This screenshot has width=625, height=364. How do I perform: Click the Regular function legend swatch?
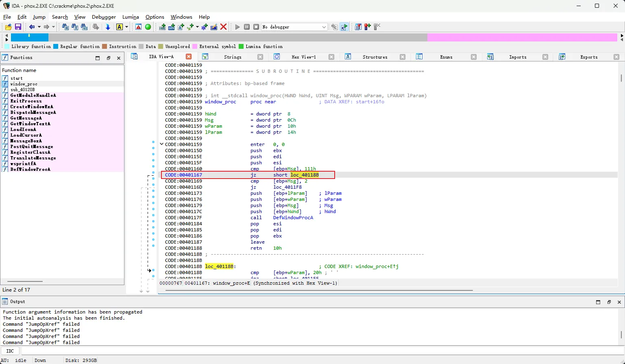tap(56, 46)
